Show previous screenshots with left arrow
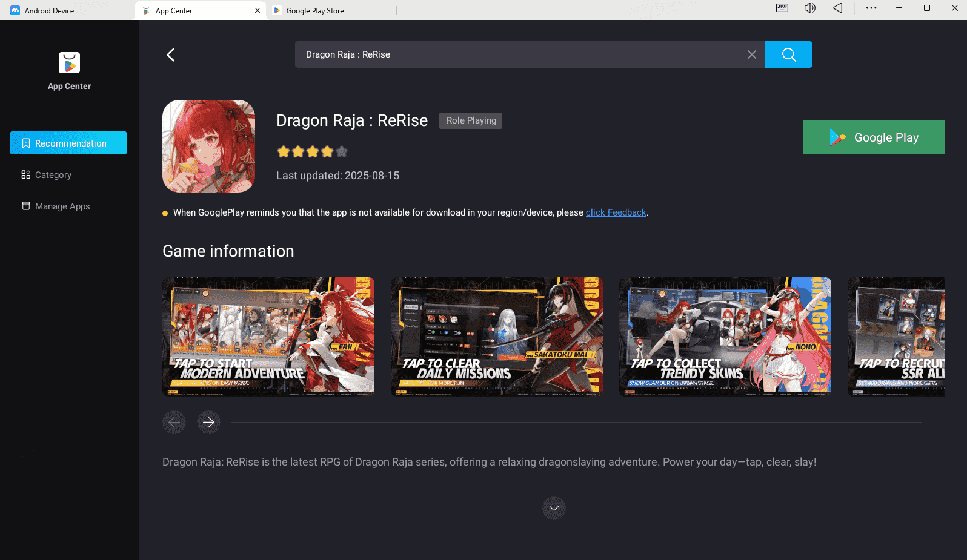Screen dimensions: 967x560 pyautogui.click(x=174, y=422)
